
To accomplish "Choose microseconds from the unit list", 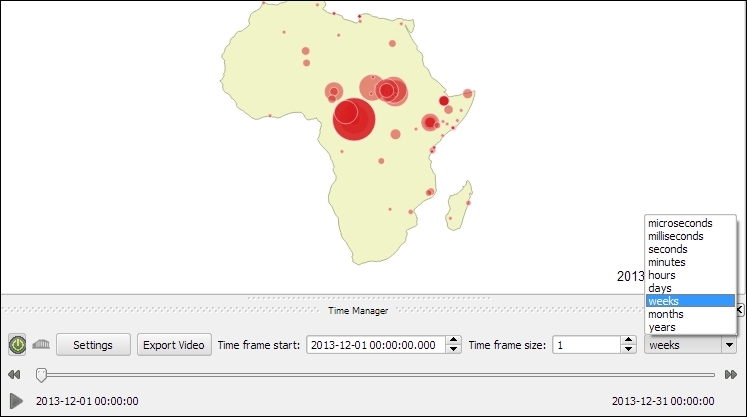I will [690, 223].
